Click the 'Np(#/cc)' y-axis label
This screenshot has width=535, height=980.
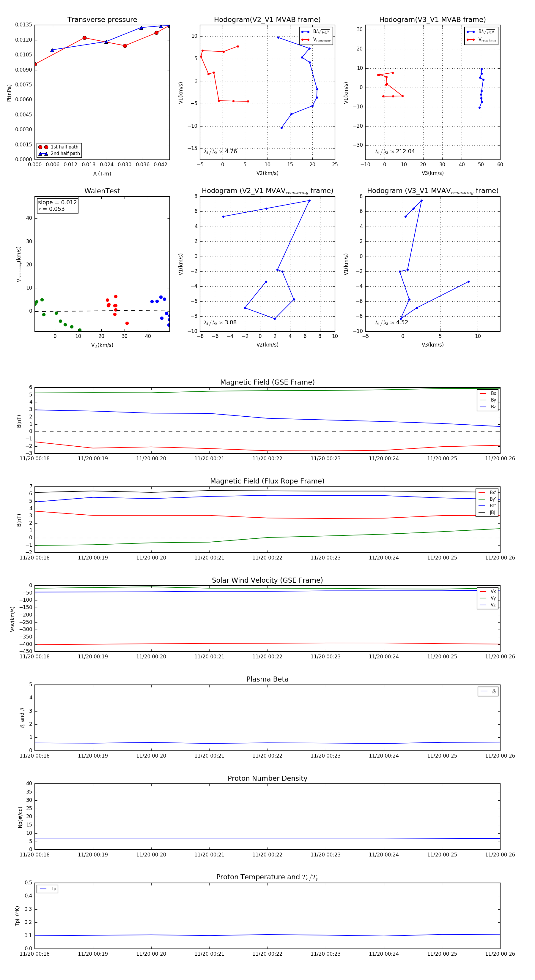[x=20, y=817]
